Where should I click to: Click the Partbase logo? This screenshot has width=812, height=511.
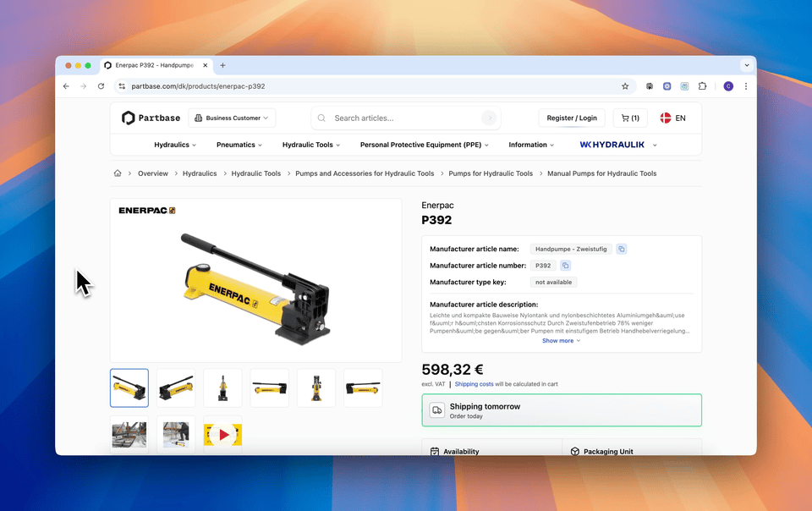(151, 118)
